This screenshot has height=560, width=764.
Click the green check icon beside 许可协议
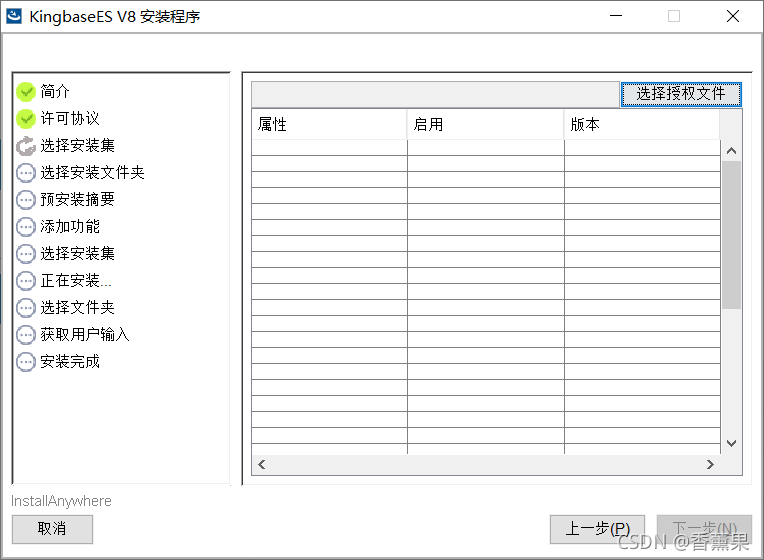click(26, 118)
